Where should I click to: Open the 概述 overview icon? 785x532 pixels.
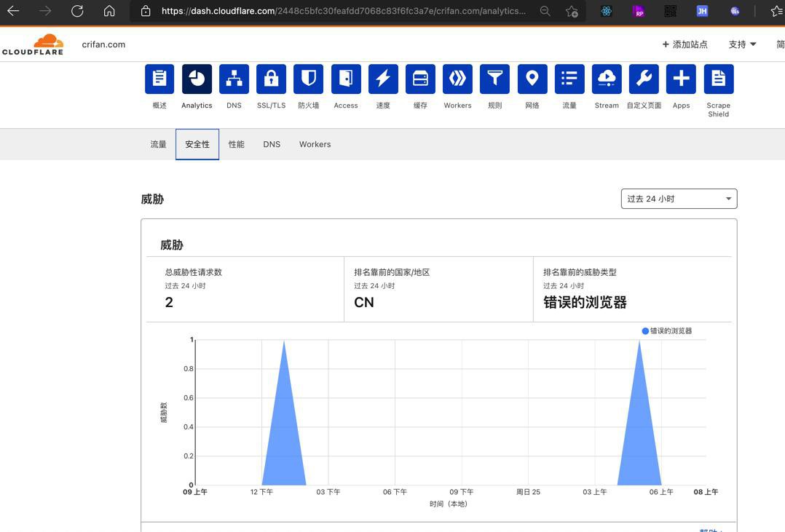[x=159, y=79]
